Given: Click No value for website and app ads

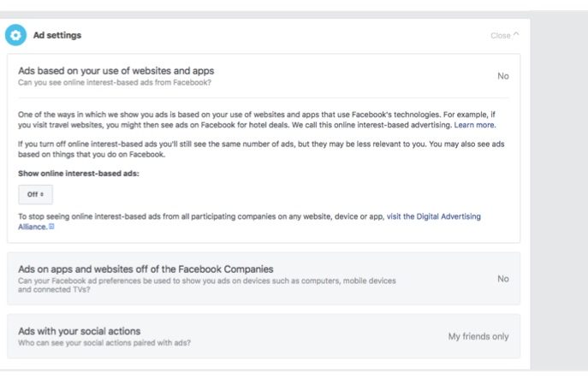Looking at the screenshot, I should [x=502, y=76].
